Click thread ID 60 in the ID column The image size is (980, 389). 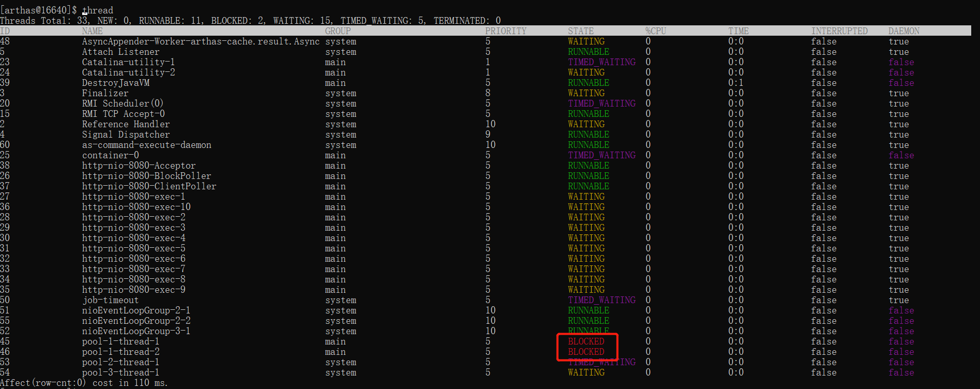click(x=5, y=145)
